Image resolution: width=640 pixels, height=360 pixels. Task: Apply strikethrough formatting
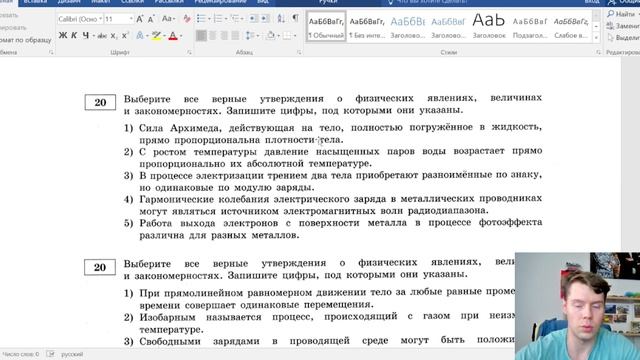click(x=102, y=36)
